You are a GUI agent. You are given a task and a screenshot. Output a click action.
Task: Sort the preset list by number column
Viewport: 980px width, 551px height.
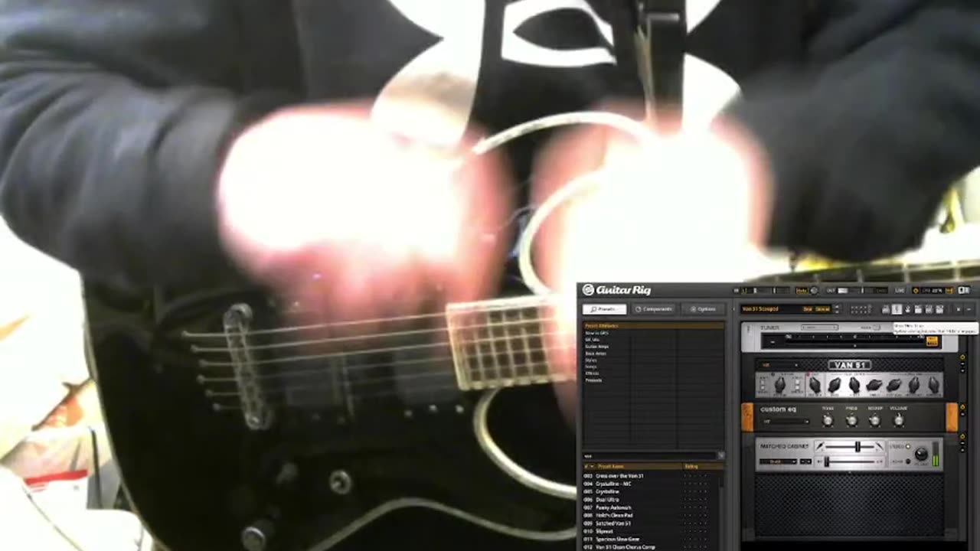pyautogui.click(x=589, y=466)
